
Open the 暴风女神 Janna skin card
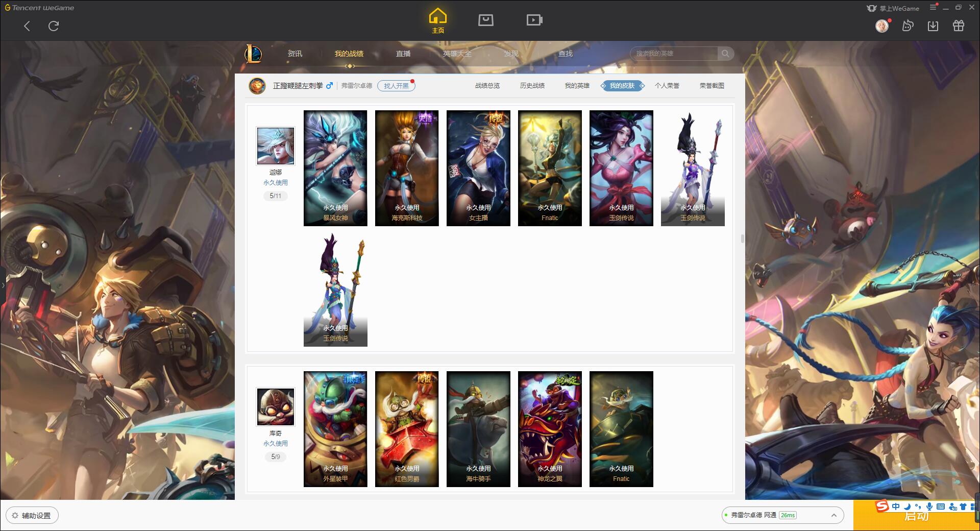tap(335, 168)
